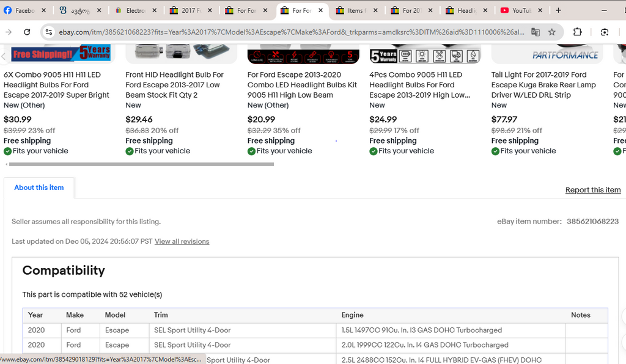Close the Electro tab
Image resolution: width=626 pixels, height=364 pixels.
[155, 10]
